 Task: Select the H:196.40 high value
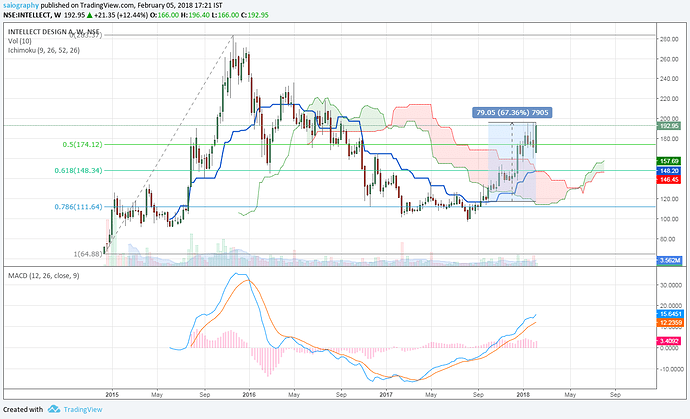(196, 15)
